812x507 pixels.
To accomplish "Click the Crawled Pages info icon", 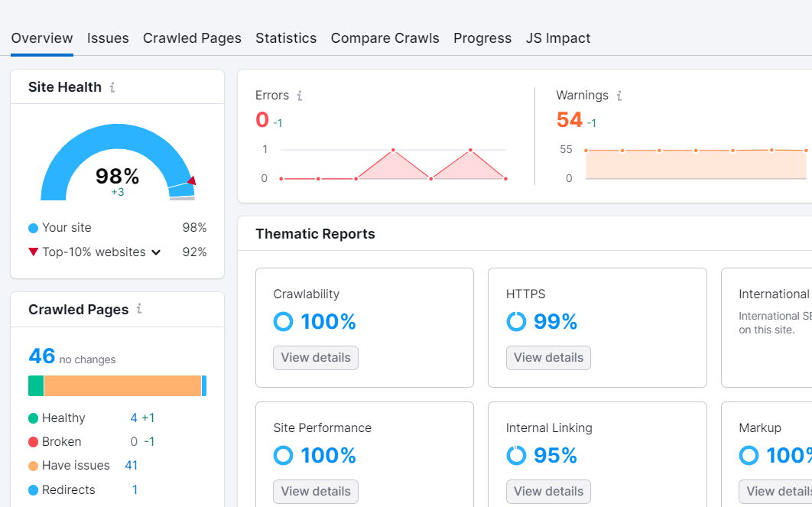I will coord(139,309).
